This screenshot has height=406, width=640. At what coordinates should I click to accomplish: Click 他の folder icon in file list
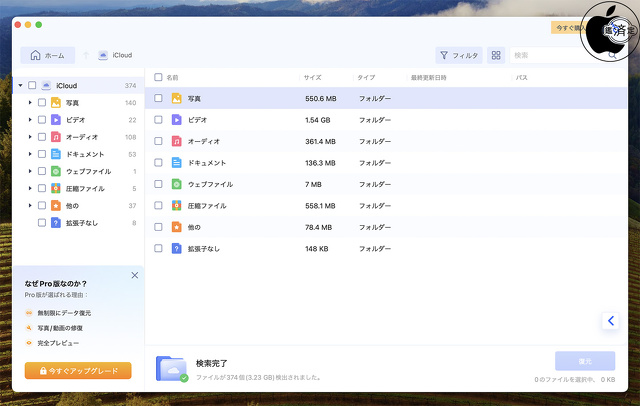176,227
